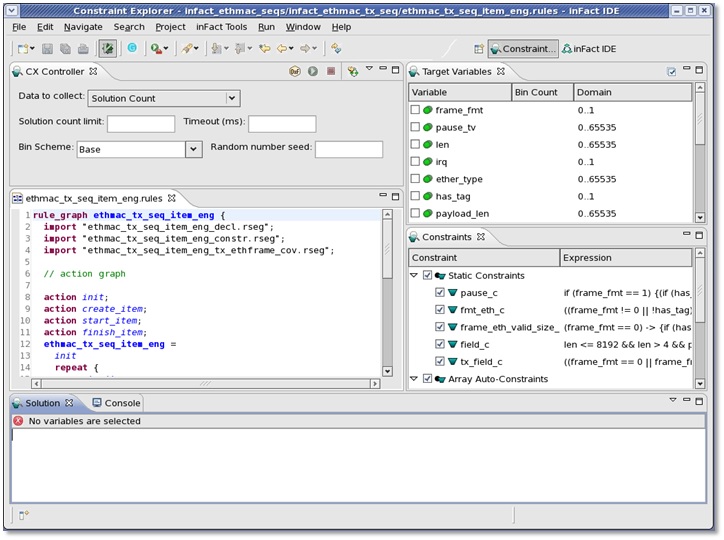Click the Solution count limit field
This screenshot has width=724, height=540.
tap(140, 124)
